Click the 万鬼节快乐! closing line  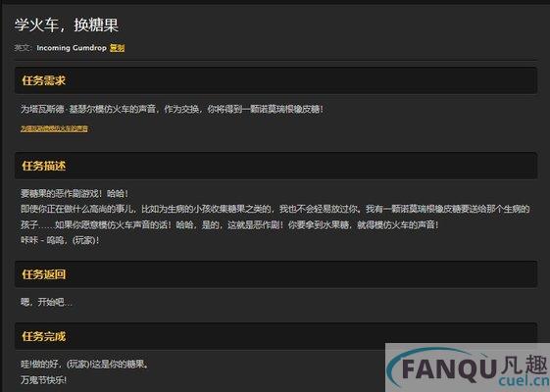click(43, 380)
